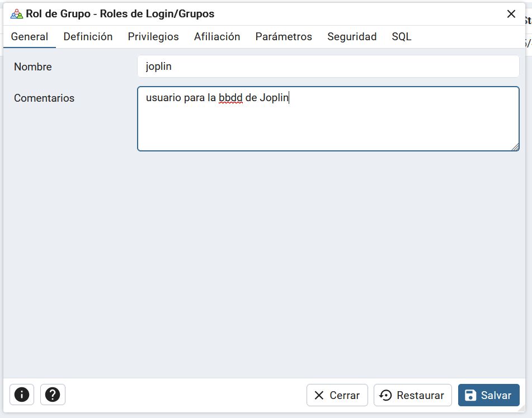Click the Comentarios field label

[x=44, y=98]
